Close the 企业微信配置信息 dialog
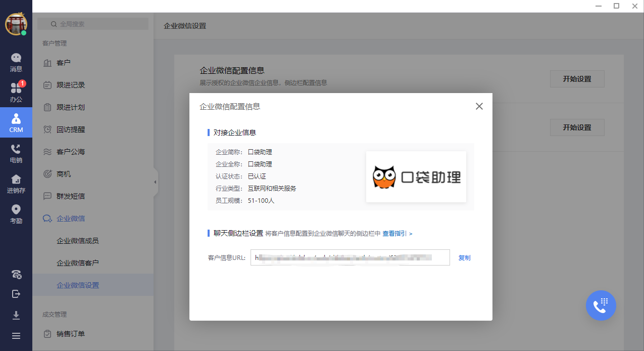Image resolution: width=644 pixels, height=351 pixels. point(479,106)
